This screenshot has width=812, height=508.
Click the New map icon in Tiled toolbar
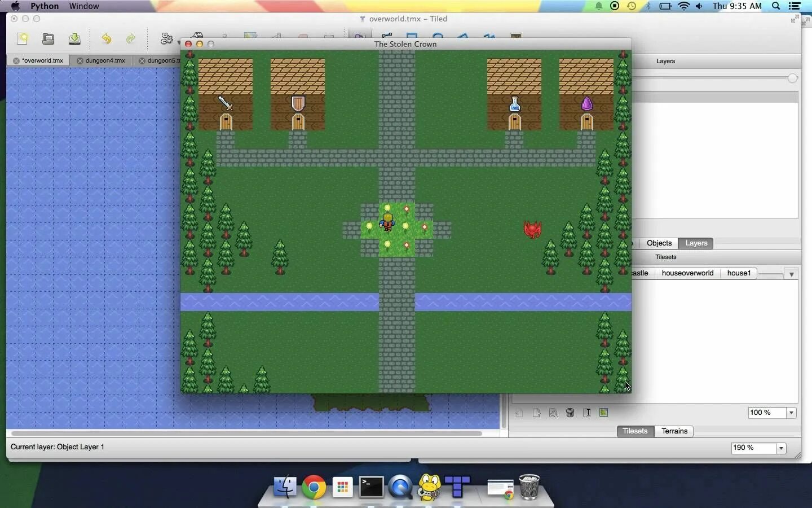(23, 38)
